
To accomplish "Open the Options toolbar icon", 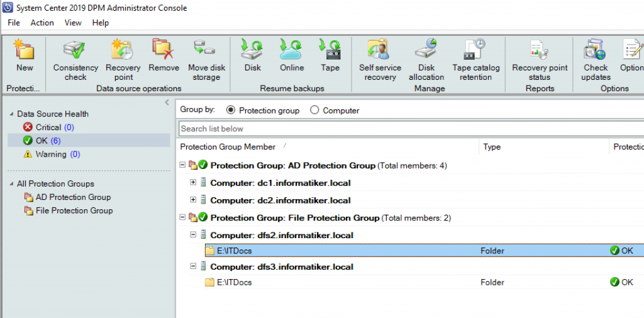I will click(x=633, y=50).
